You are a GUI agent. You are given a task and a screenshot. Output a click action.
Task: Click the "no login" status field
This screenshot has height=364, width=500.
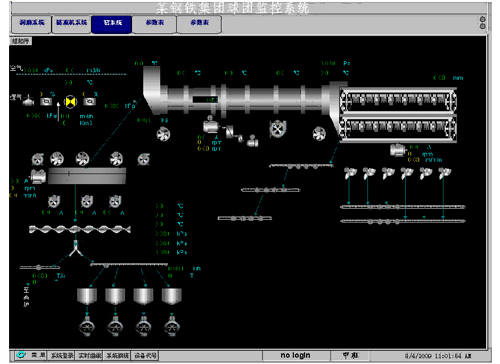click(x=296, y=355)
